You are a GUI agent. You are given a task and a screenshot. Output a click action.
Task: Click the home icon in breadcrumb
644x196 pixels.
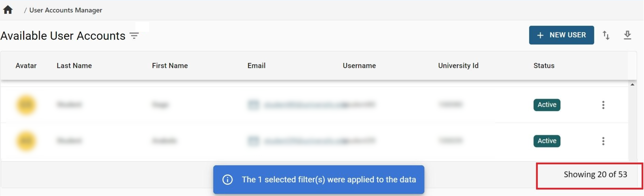click(x=8, y=10)
